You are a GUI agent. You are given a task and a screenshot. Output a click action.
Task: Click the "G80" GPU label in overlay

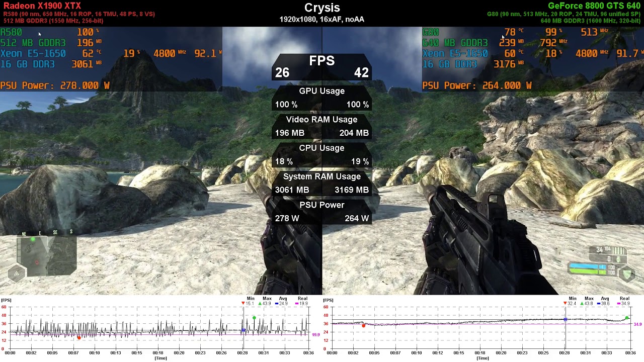click(x=431, y=32)
